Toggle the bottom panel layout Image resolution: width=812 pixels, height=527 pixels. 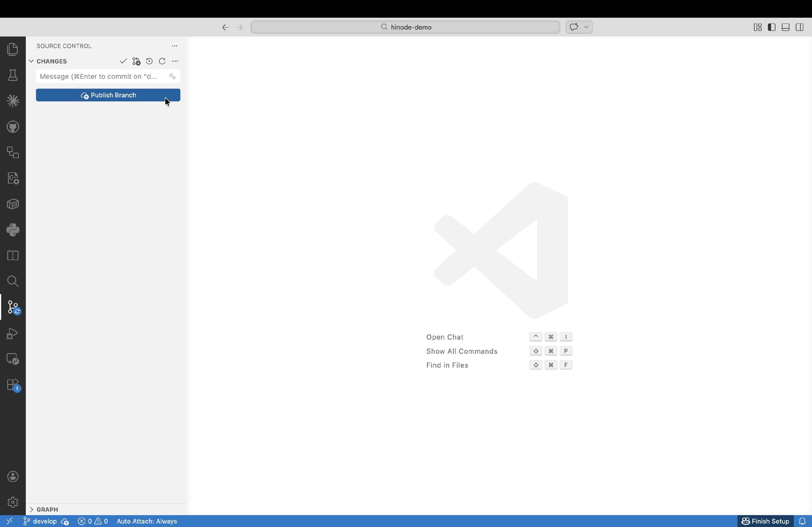(x=785, y=27)
